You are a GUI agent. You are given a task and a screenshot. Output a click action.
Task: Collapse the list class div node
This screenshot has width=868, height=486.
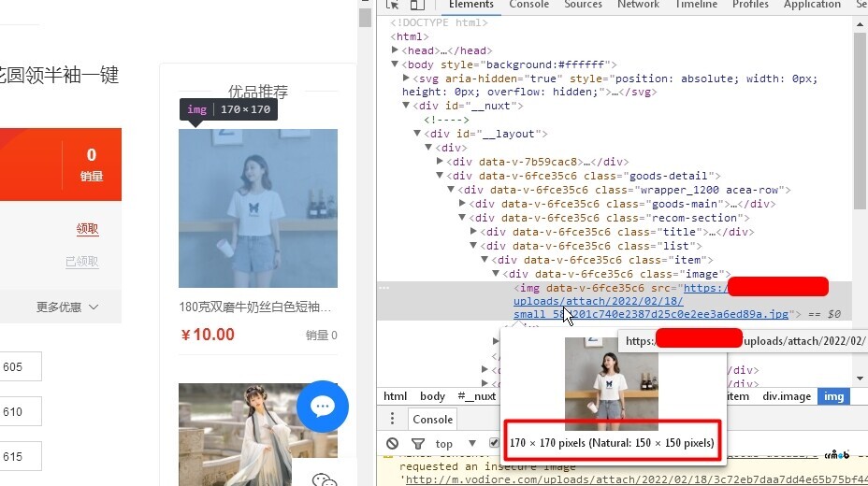click(473, 246)
